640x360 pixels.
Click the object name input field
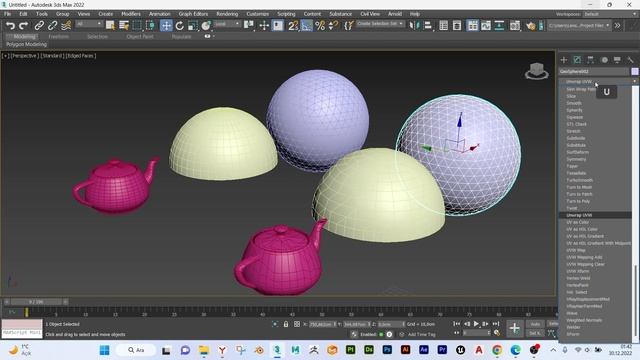(594, 71)
